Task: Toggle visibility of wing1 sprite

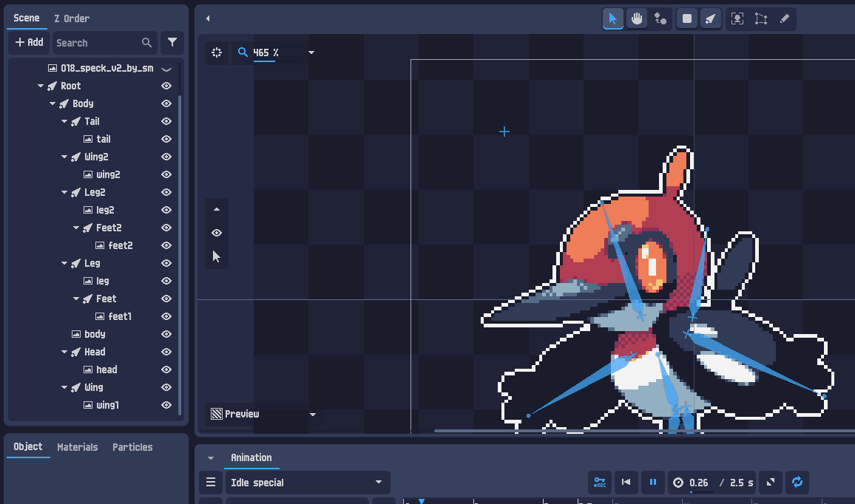Action: (x=166, y=405)
